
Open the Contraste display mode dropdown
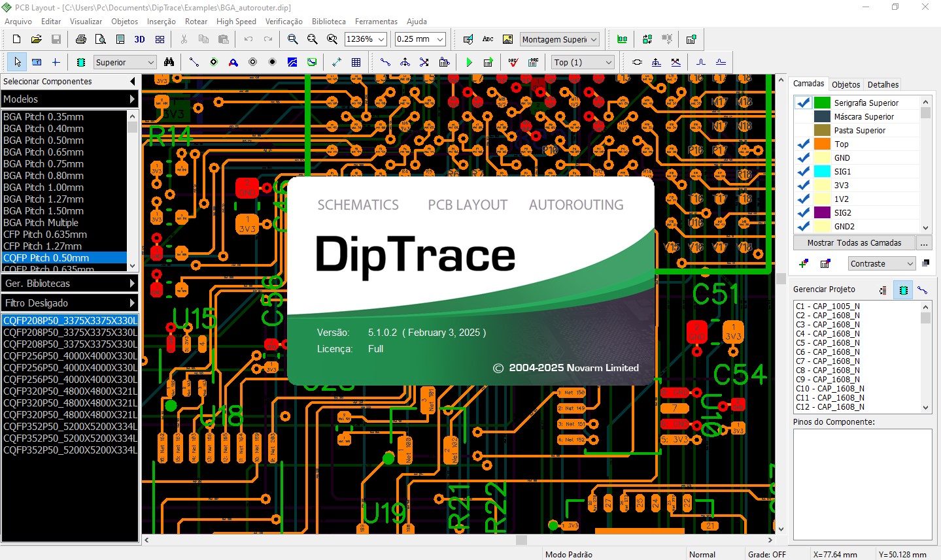pos(881,263)
